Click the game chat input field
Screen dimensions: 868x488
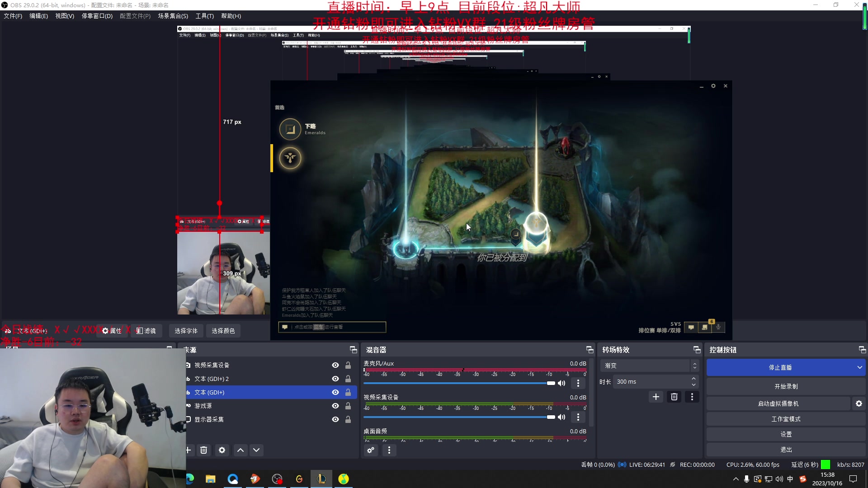(x=332, y=327)
